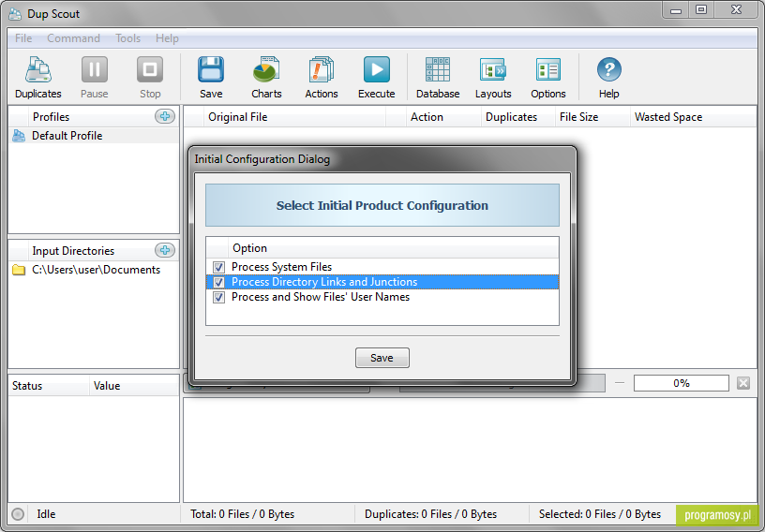Image resolution: width=765 pixels, height=532 pixels.
Task: Click the Value column header
Action: 134,386
